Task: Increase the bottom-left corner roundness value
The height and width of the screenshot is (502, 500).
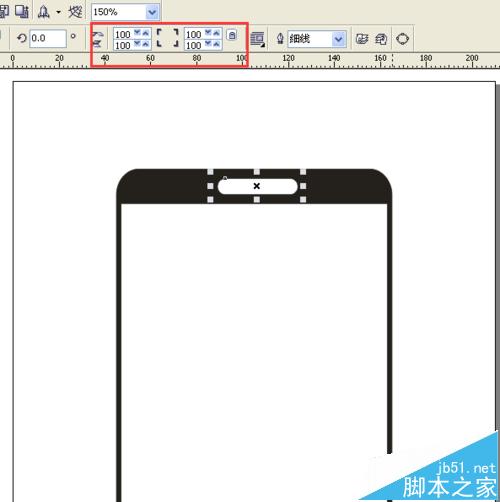Action: [146, 44]
